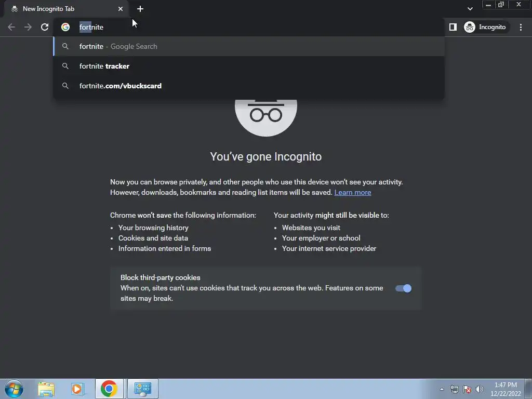Viewport: 532px width, 399px height.
Task: Open the side panel icon
Action: click(x=453, y=27)
